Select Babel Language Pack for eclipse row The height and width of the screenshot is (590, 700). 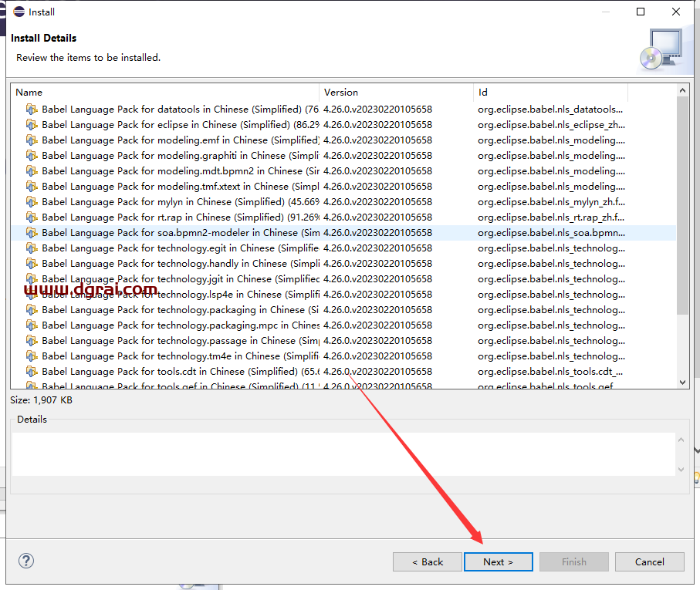click(343, 124)
